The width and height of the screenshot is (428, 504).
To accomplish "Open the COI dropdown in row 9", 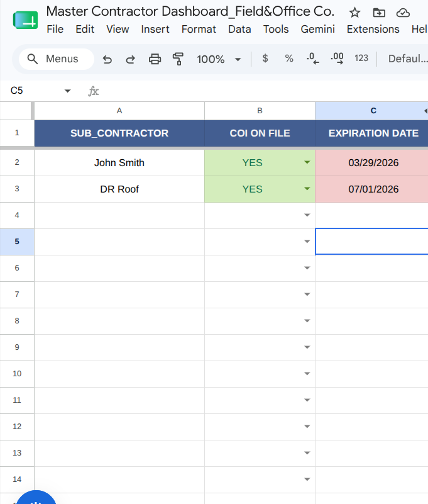I will [307, 347].
